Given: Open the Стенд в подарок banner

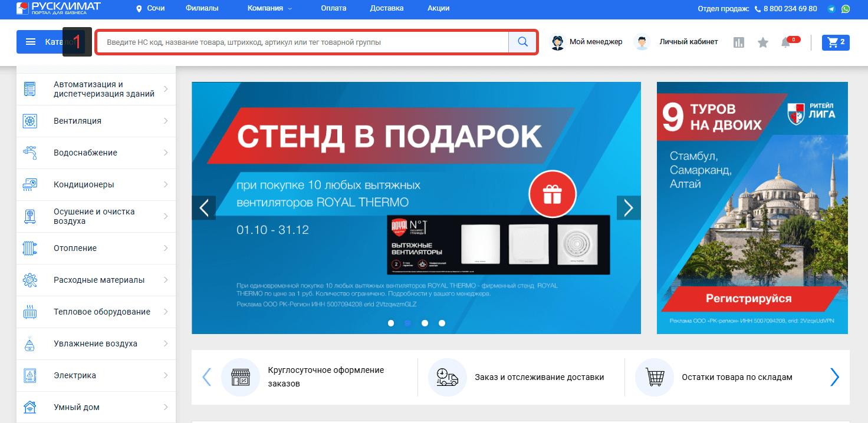Looking at the screenshot, I should pos(416,208).
